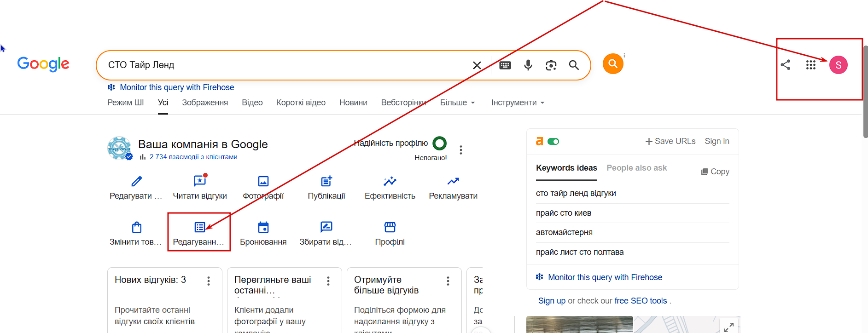Open the Бронювання calendar icon
This screenshot has height=333, width=868.
pos(263,227)
